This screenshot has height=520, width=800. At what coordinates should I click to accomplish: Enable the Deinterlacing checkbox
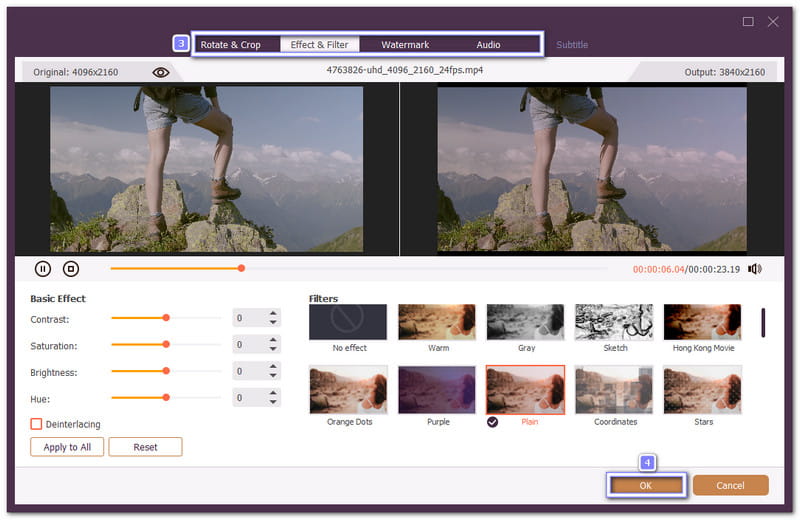[36, 424]
